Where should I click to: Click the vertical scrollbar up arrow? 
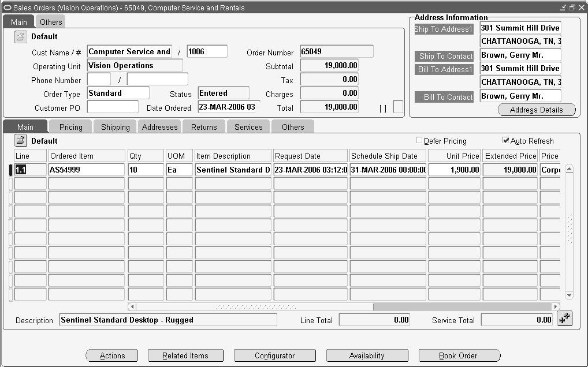[x=570, y=169]
